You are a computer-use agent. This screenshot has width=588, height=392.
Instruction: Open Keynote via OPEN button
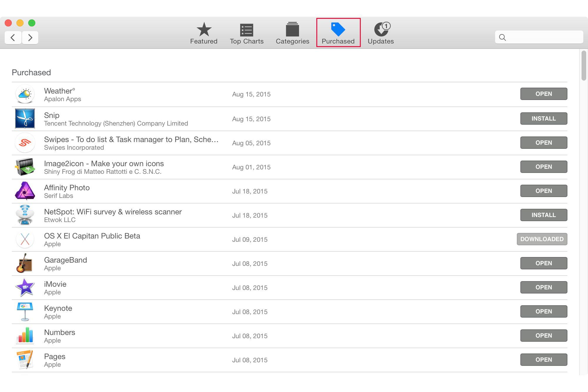pos(544,311)
